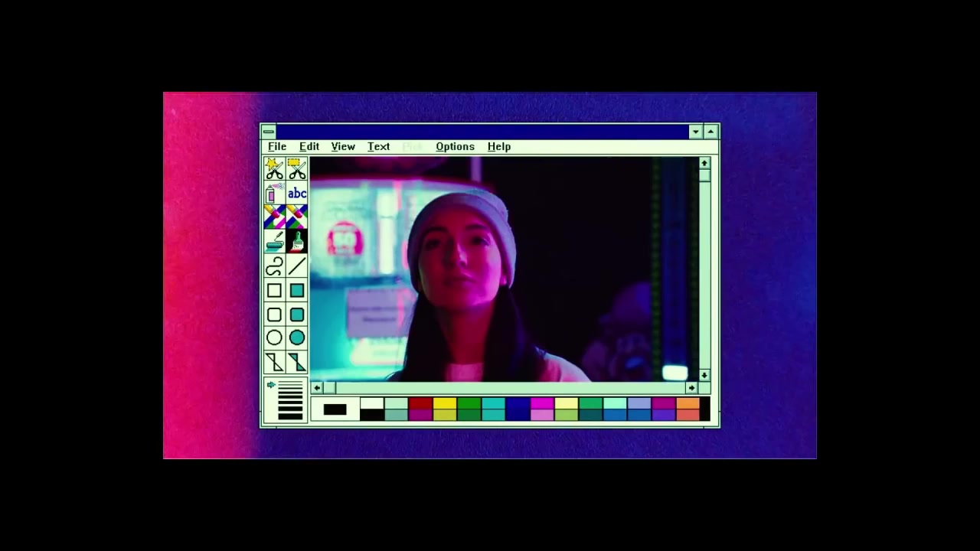Click the current color indicator box
The height and width of the screenshot is (551, 980).
click(335, 409)
